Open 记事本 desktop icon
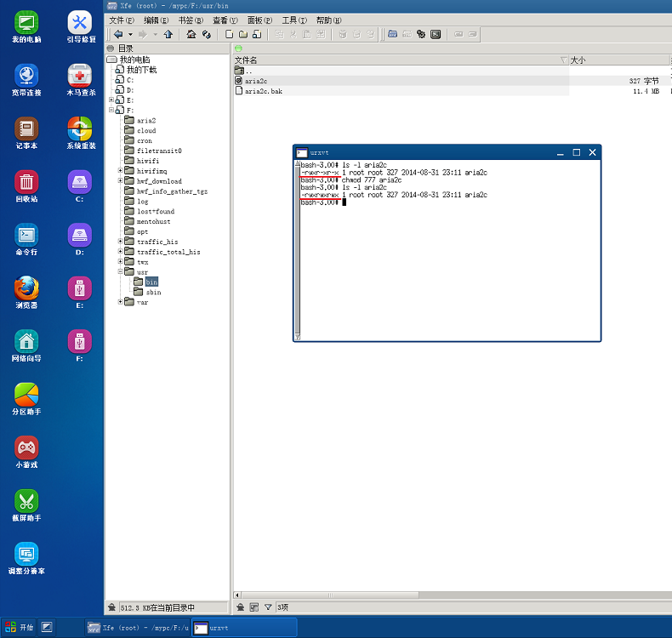The width and height of the screenshot is (672, 638). click(x=26, y=134)
